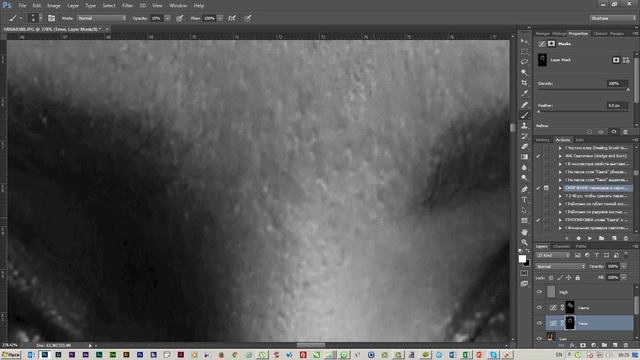Expand the Healing brush action
640x360 pixels.
pos(560,148)
